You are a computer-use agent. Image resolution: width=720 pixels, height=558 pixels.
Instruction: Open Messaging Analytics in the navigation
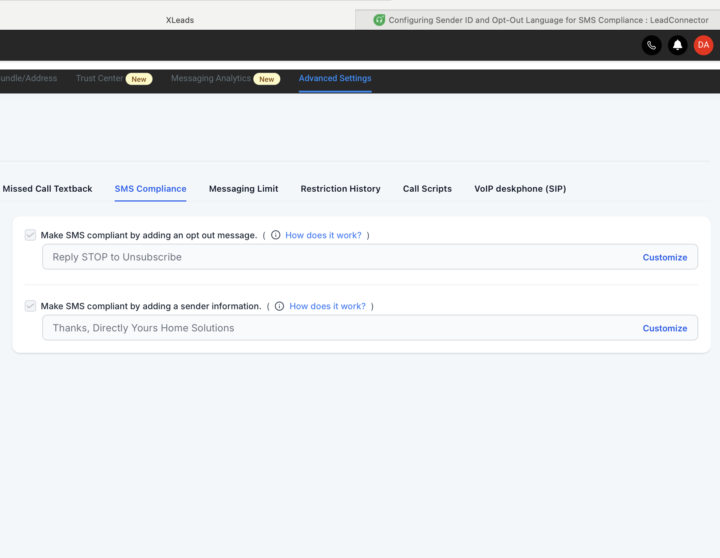[211, 79]
